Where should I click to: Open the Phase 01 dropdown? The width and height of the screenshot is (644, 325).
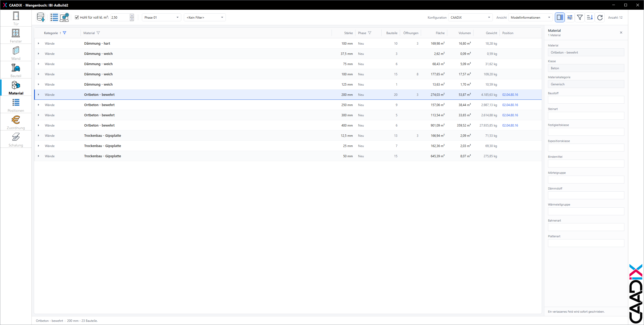[161, 17]
